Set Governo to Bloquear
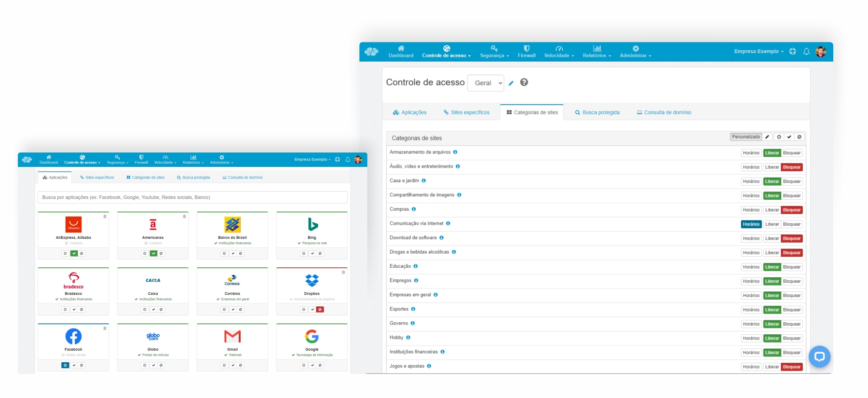Viewport: 868px width, 398px height. [792, 324]
